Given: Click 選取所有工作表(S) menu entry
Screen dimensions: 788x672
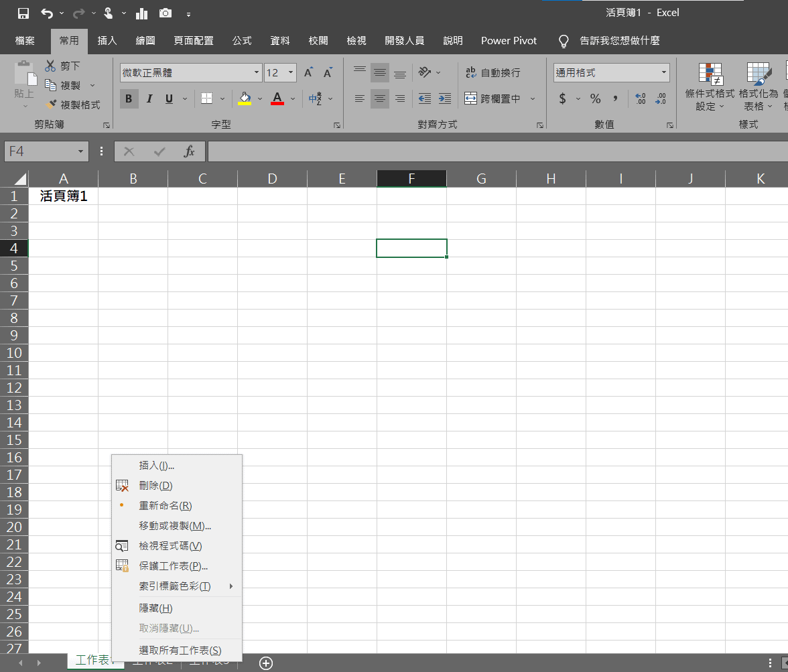Looking at the screenshot, I should pyautogui.click(x=177, y=651).
